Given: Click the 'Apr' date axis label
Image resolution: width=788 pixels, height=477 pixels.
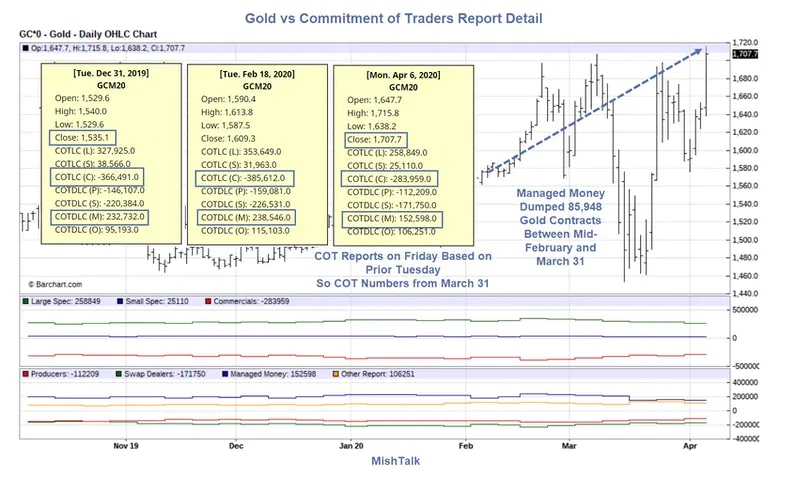Looking at the screenshot, I should (690, 446).
